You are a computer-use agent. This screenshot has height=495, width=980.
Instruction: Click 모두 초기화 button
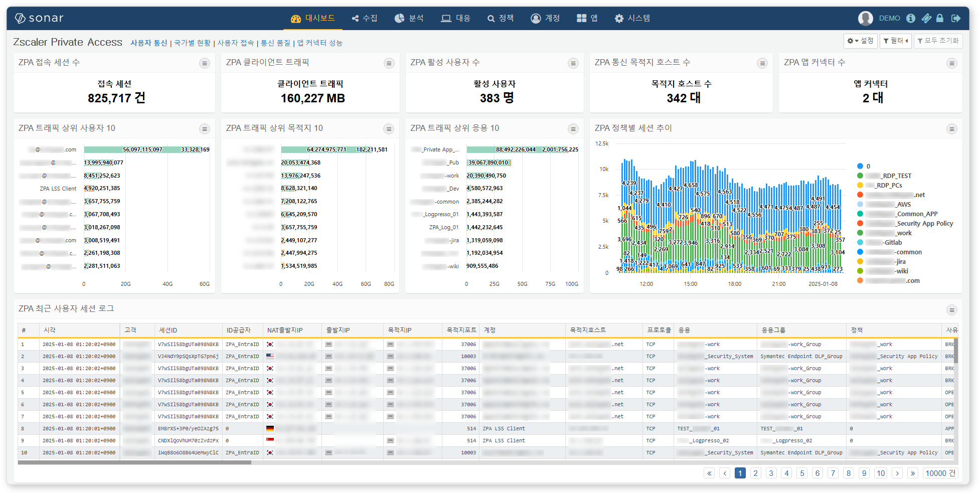coord(938,41)
